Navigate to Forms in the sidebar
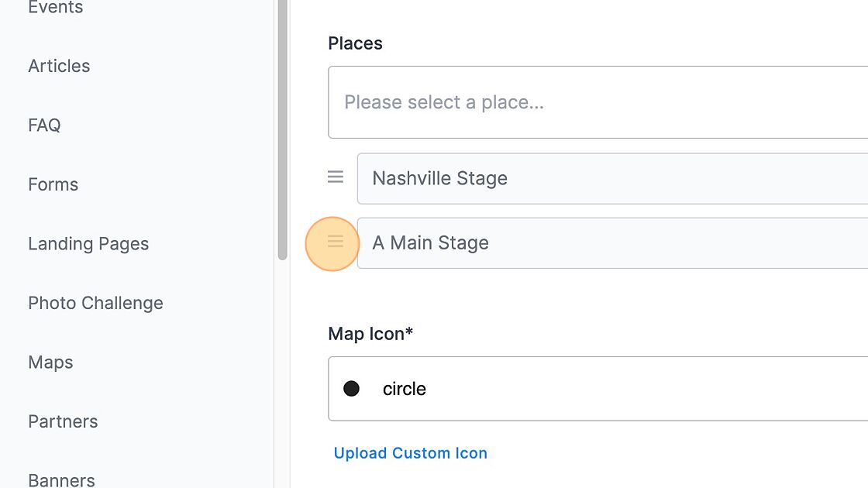Viewport: 868px width, 488px height. coord(53,184)
